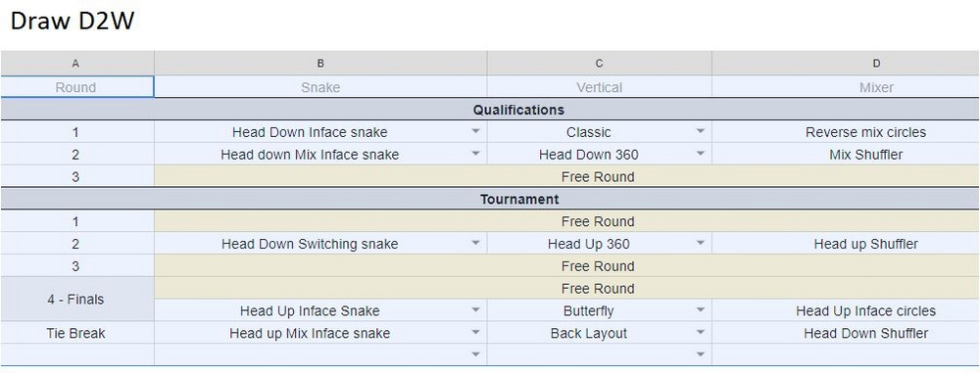980x373 pixels.
Task: Select column A header
Action: pyautogui.click(x=76, y=63)
